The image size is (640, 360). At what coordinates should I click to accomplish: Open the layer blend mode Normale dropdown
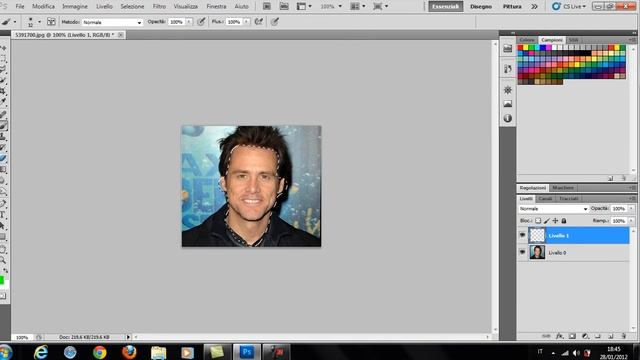[553, 209]
